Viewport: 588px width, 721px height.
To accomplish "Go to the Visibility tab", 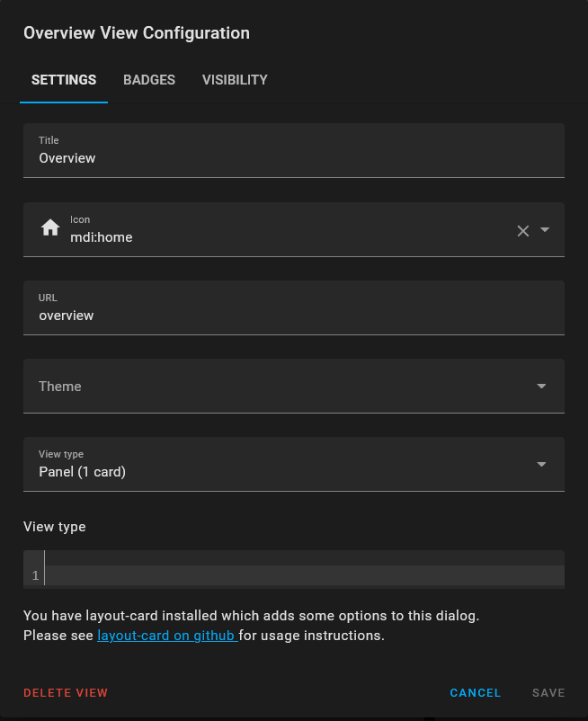I will pos(235,80).
